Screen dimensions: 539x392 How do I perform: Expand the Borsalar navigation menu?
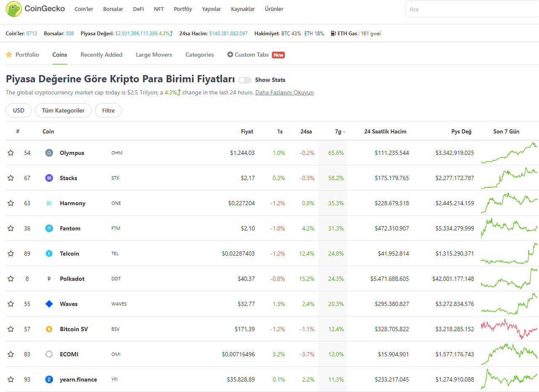[x=113, y=9]
